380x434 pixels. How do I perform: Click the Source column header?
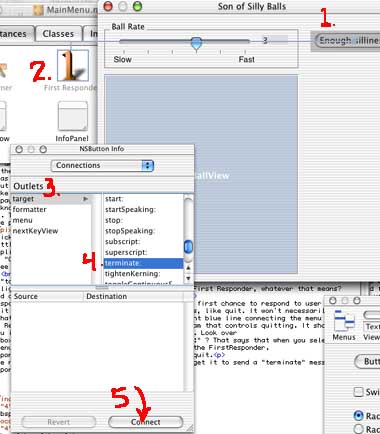pyautogui.click(x=47, y=296)
